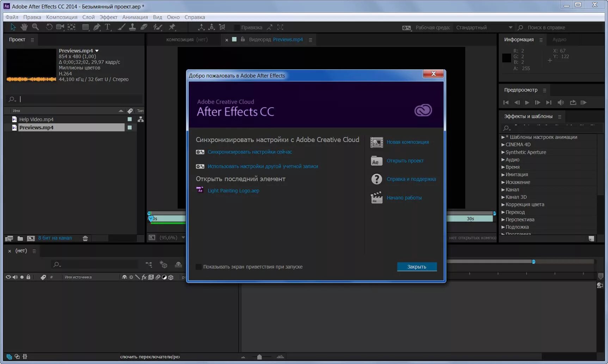Expand the Synthetic Aperture effects category
Image resolution: width=608 pixels, height=364 pixels.
[x=503, y=152]
